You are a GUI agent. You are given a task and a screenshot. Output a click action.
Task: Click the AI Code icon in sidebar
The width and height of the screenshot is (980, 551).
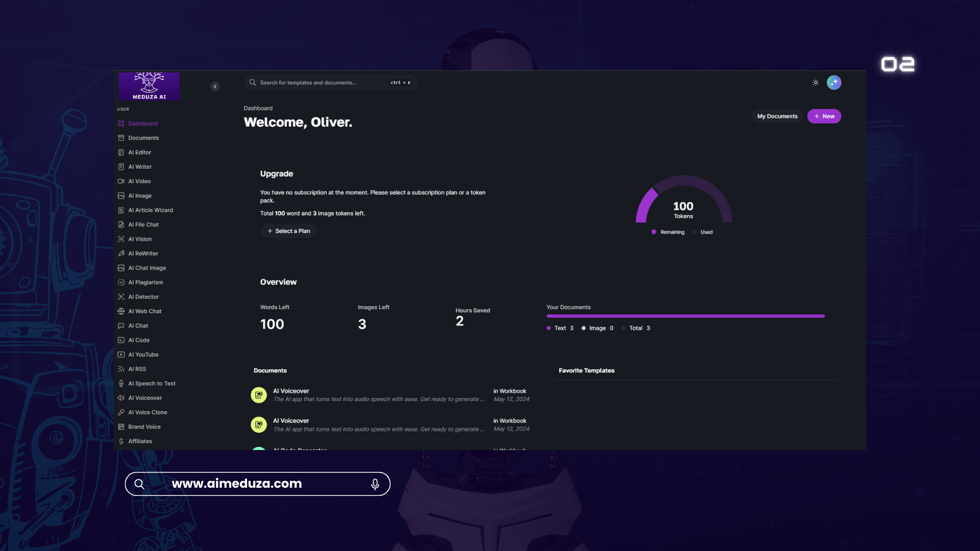tap(121, 340)
